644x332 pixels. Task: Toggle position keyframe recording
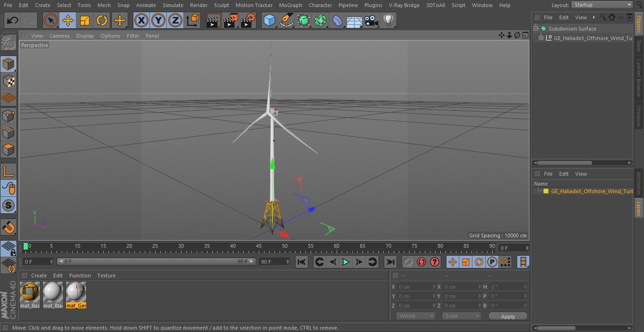click(453, 262)
